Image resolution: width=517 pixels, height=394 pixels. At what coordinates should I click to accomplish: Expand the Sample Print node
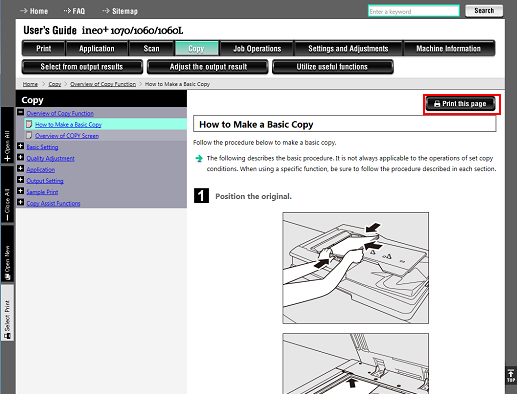[x=21, y=191]
